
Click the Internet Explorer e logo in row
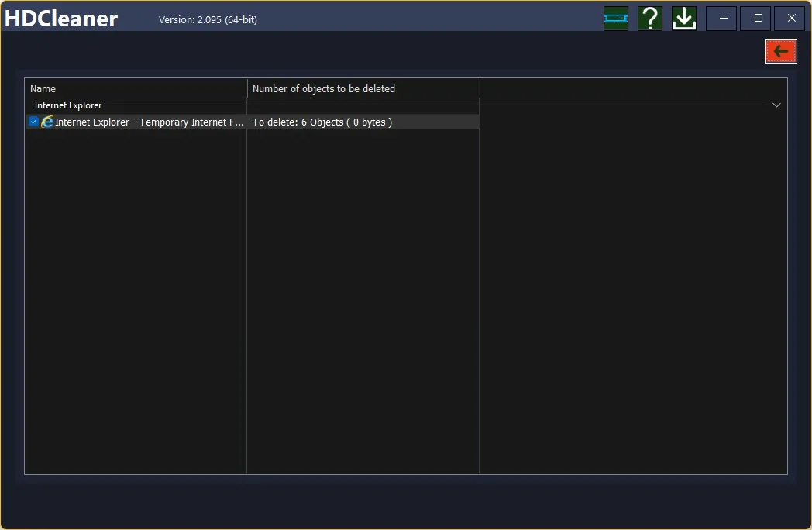point(47,122)
